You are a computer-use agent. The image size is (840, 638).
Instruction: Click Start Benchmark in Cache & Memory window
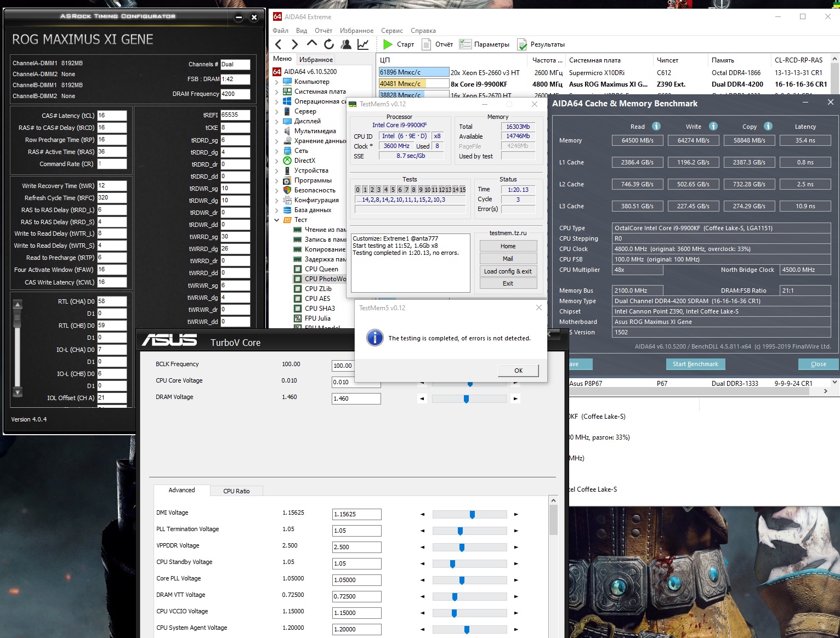click(695, 364)
